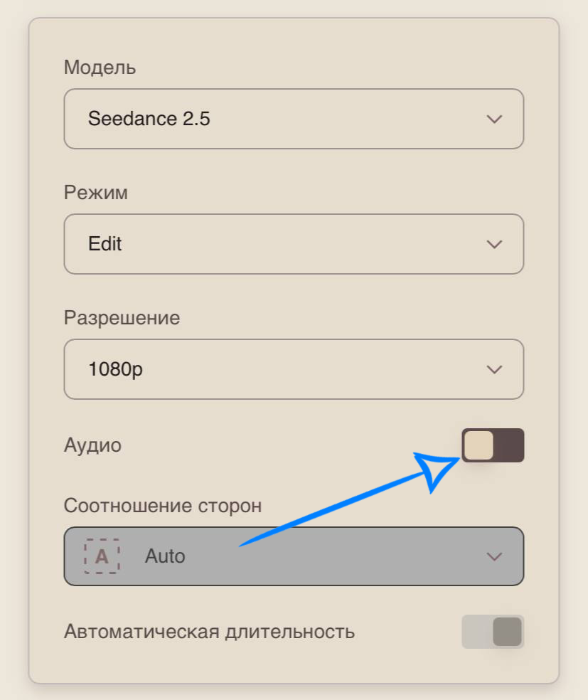The image size is (588, 700).
Task: Click the Соотношение сторон label
Action: point(163,506)
